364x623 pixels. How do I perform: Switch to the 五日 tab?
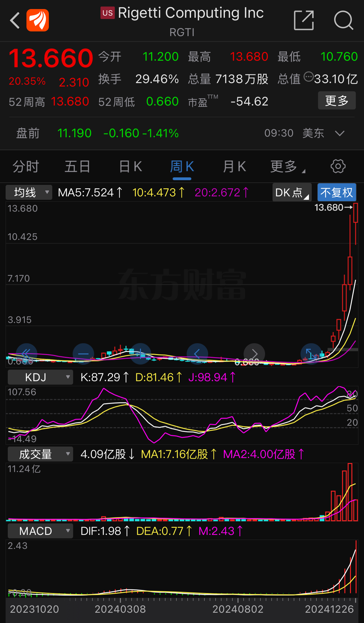coord(78,166)
